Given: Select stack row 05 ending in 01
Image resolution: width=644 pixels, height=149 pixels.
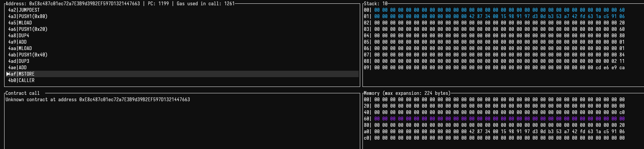Looking at the screenshot, I should coord(494,42).
